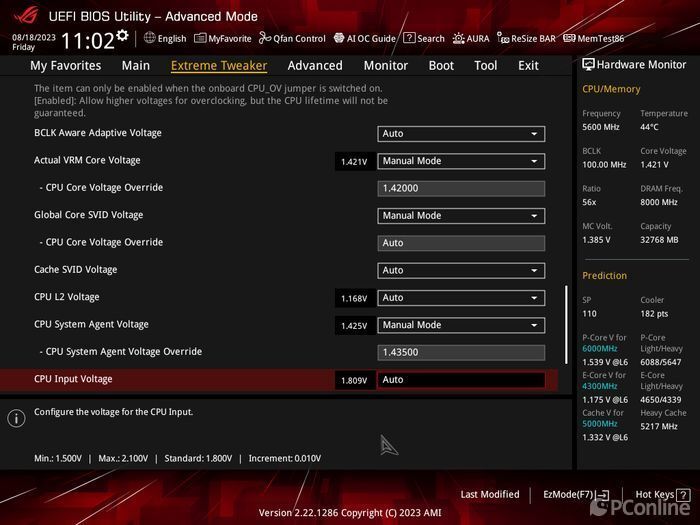700x525 pixels.
Task: Expand CPU L2 Voltage dropdown
Action: (461, 298)
